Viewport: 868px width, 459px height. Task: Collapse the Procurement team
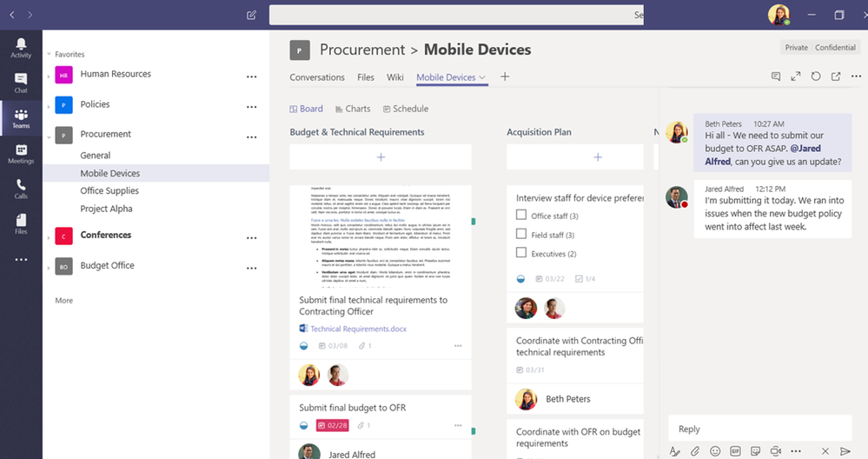coord(49,136)
